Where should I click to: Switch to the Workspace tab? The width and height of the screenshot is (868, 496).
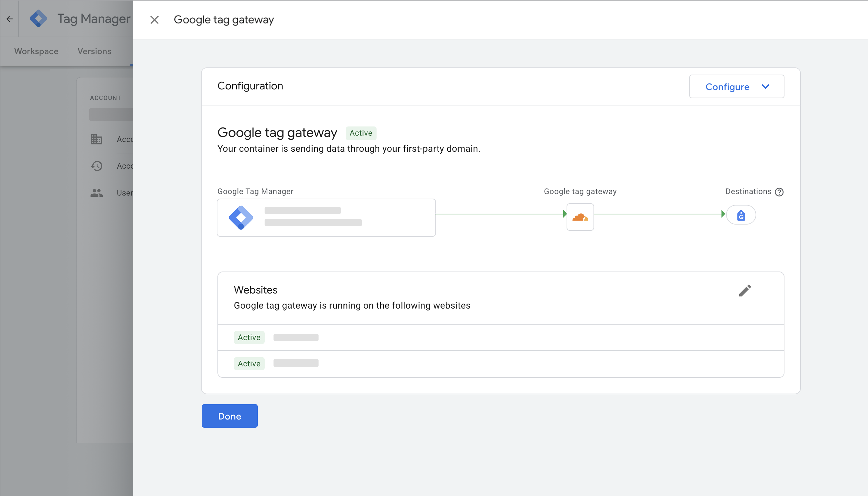pos(36,51)
